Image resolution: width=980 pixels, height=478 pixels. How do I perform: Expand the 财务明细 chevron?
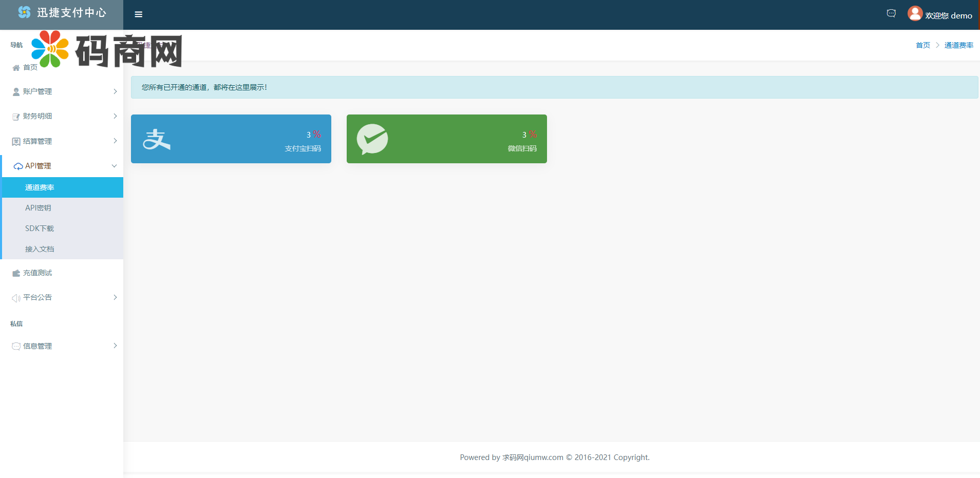coord(115,116)
